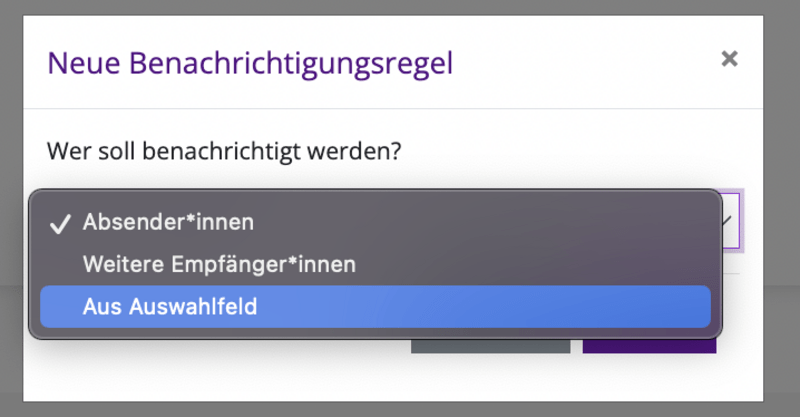Click the highlighted blue row in the dropdown

coord(375,307)
